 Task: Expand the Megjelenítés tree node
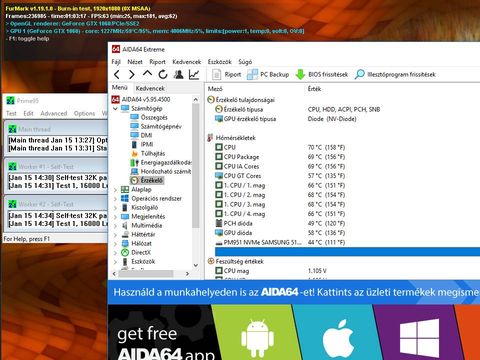115,217
